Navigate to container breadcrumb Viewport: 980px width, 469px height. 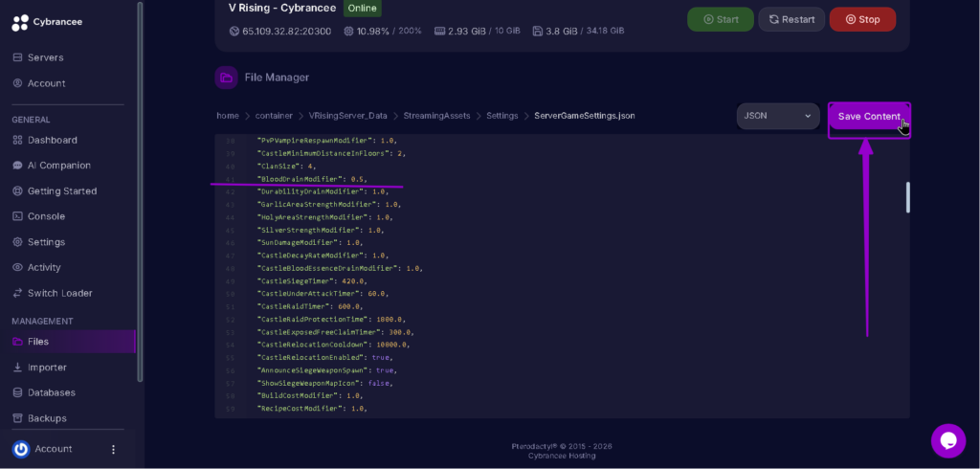tap(274, 116)
